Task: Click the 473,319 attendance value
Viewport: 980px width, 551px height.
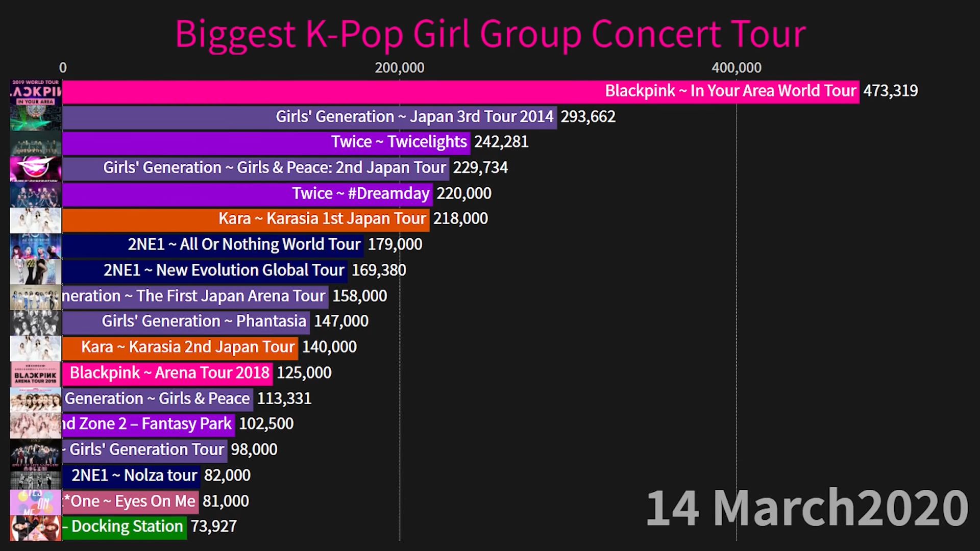Action: [x=890, y=91]
